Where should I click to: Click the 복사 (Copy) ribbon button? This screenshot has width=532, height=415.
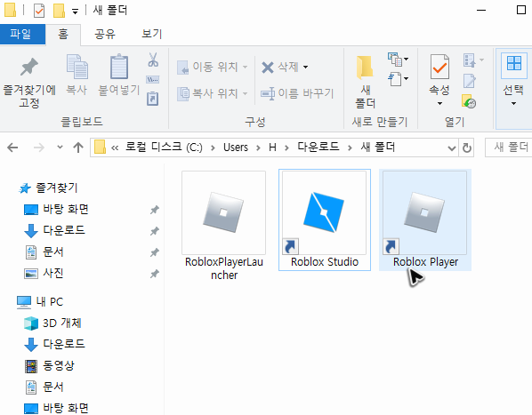click(77, 76)
